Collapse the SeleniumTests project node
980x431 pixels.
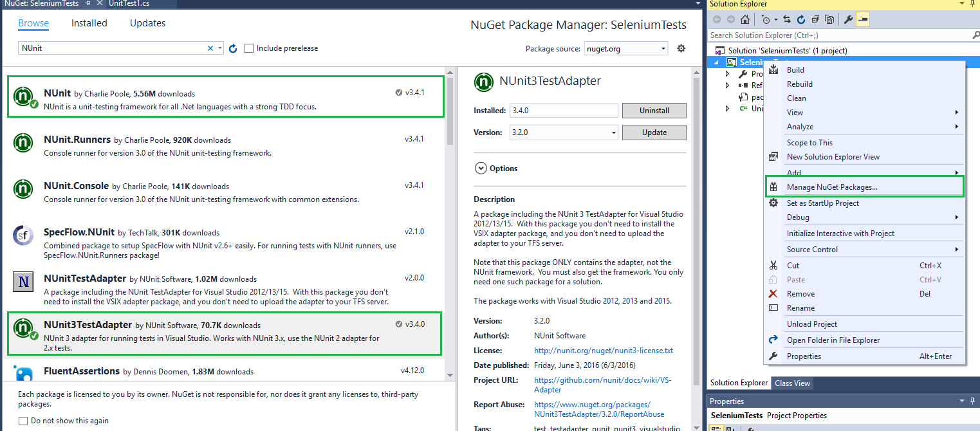point(716,62)
